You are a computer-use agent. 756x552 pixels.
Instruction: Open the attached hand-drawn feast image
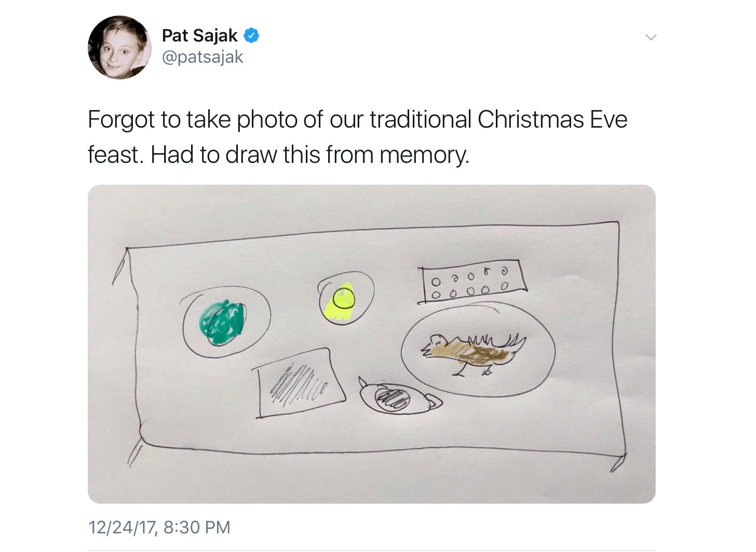pos(372,344)
